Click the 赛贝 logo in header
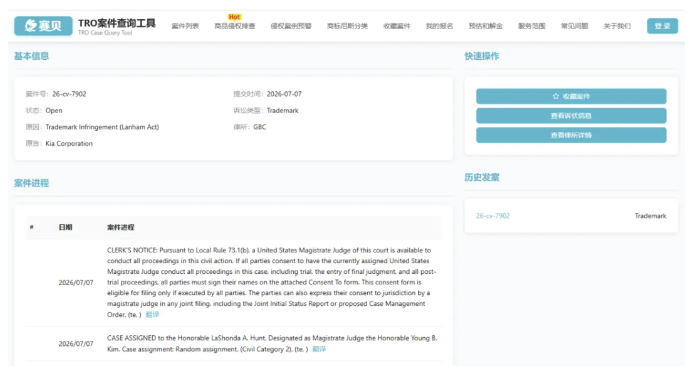Image resolution: width=698 pixels, height=378 pixels. 43,26
